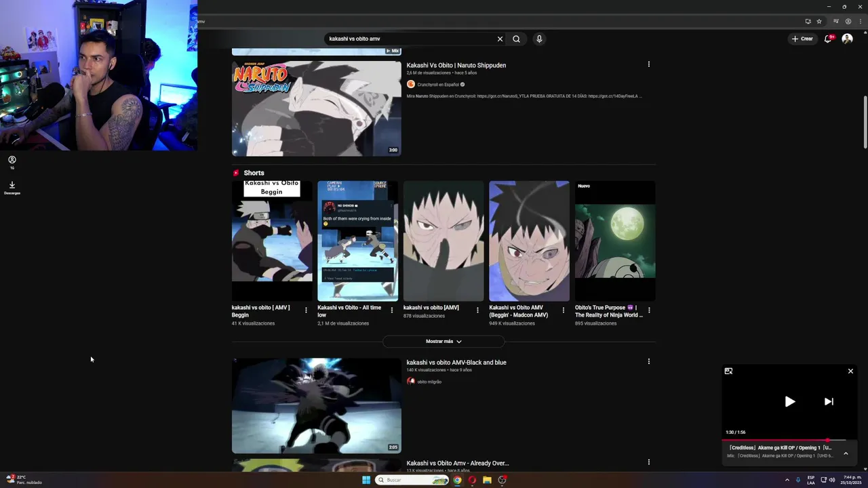This screenshot has width=868, height=488.
Task: Open options for Beggin' - Madcon AMV short
Action: [x=563, y=310]
